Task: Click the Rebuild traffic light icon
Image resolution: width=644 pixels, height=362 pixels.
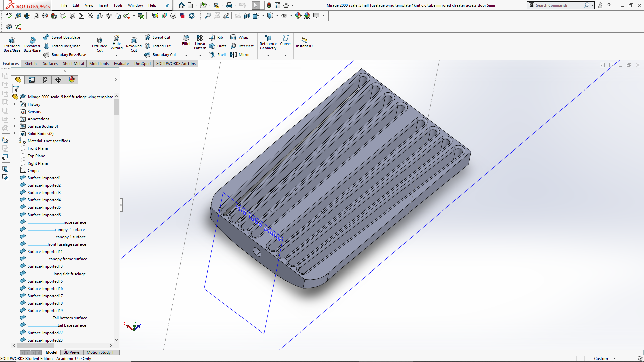Action: [x=269, y=5]
